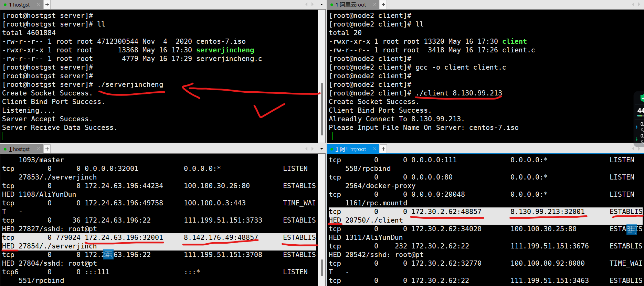Screen dimensions: 644x286
Task: Add a new tab beside the active 阿里云root tab
Action: (x=383, y=149)
